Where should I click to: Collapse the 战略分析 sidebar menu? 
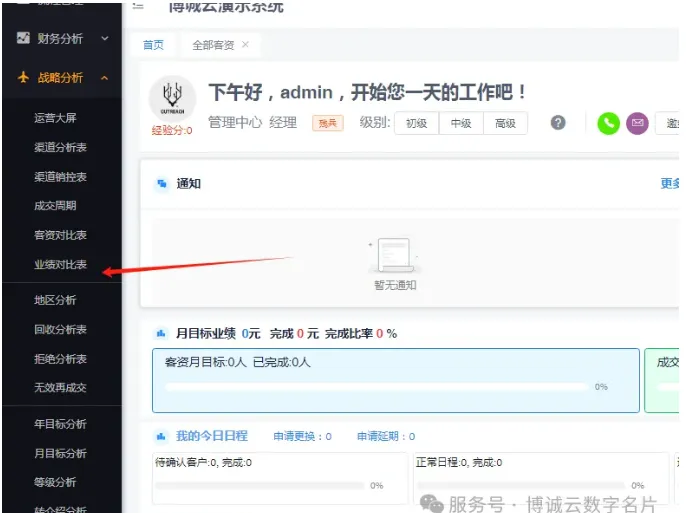click(x=104, y=77)
